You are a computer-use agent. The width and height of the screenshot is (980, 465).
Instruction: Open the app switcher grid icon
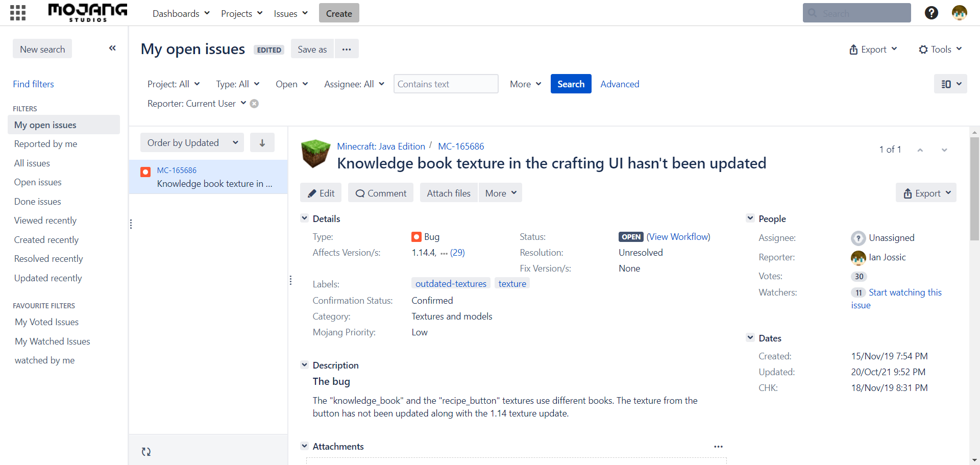pos(18,13)
